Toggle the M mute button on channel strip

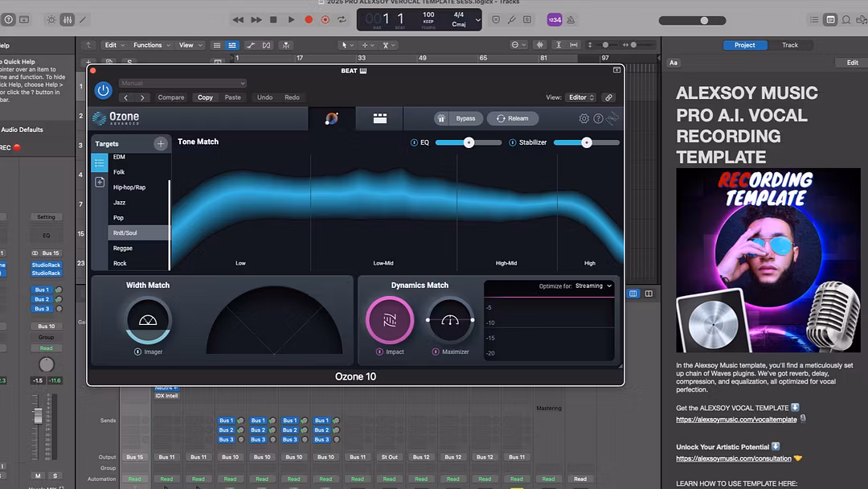pos(38,475)
